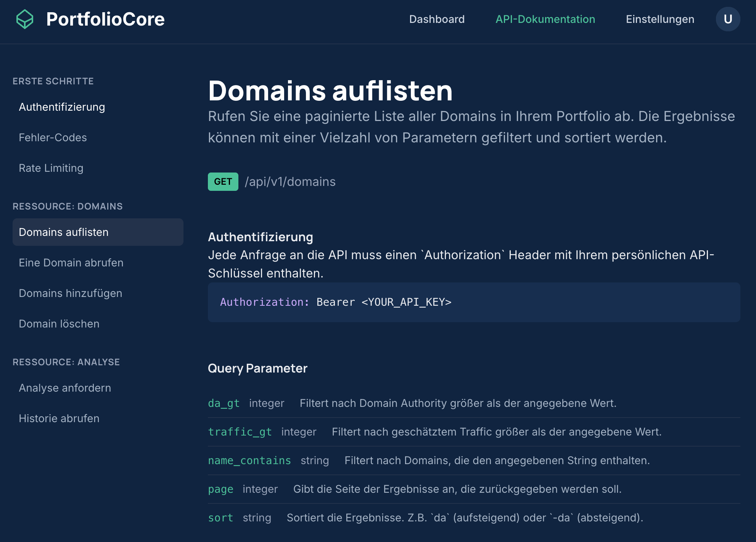Viewport: 756px width, 542px height.
Task: Click the PortfolioCore cube logo icon
Action: [x=25, y=19]
